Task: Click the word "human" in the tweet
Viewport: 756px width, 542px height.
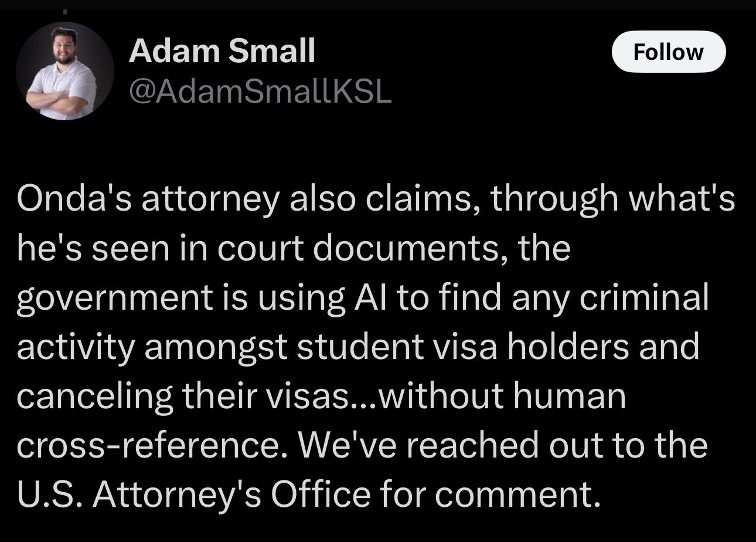Action: click(570, 397)
